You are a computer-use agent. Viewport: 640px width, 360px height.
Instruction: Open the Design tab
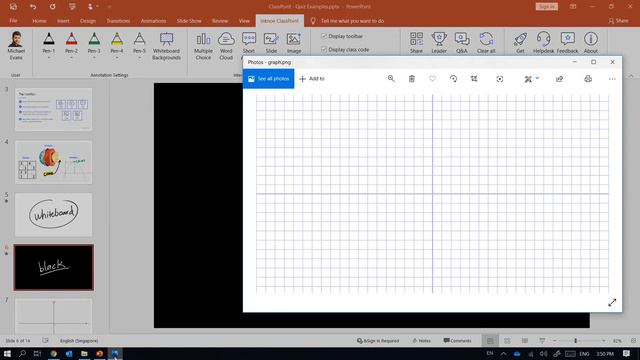click(x=88, y=21)
